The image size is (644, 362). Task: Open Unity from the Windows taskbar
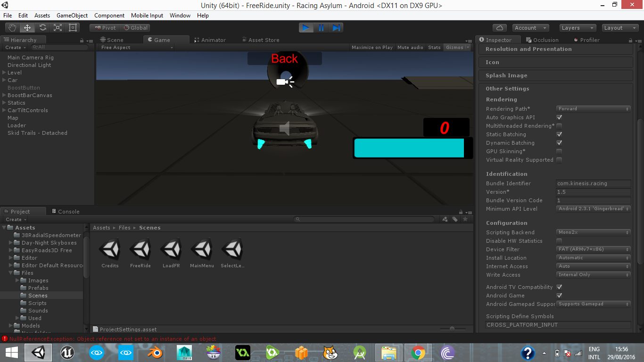[x=38, y=353]
